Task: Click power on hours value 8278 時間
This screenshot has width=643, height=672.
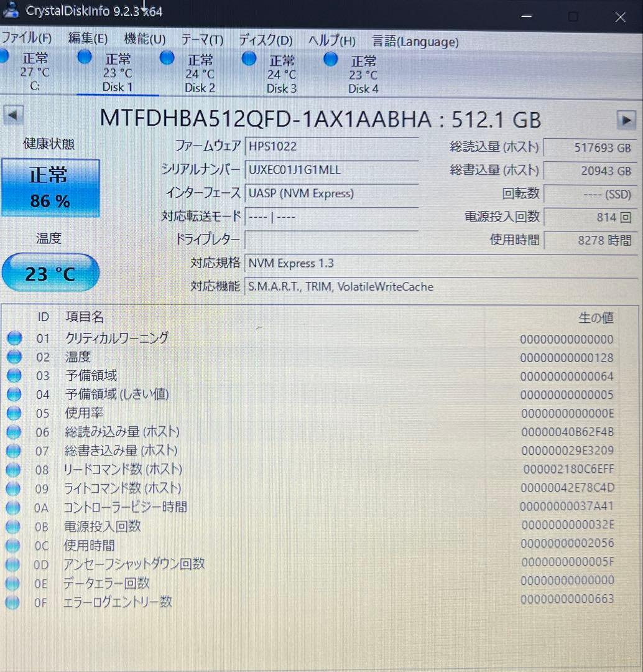Action: click(590, 240)
